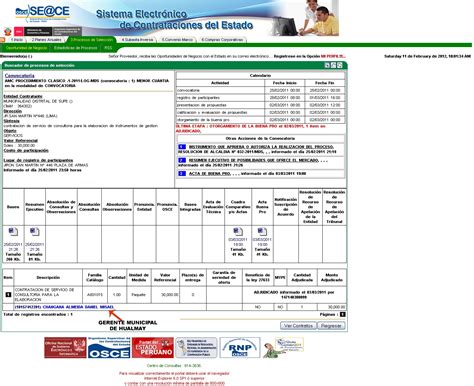474x386 pixels.
Task: Click the first icon in the Buscador panel header
Action: pyautogui.click(x=327, y=65)
